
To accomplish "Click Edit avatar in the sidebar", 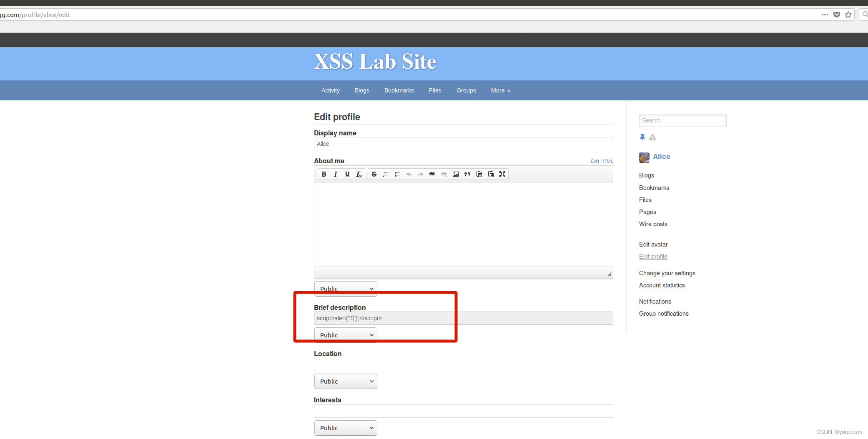I will coord(653,244).
